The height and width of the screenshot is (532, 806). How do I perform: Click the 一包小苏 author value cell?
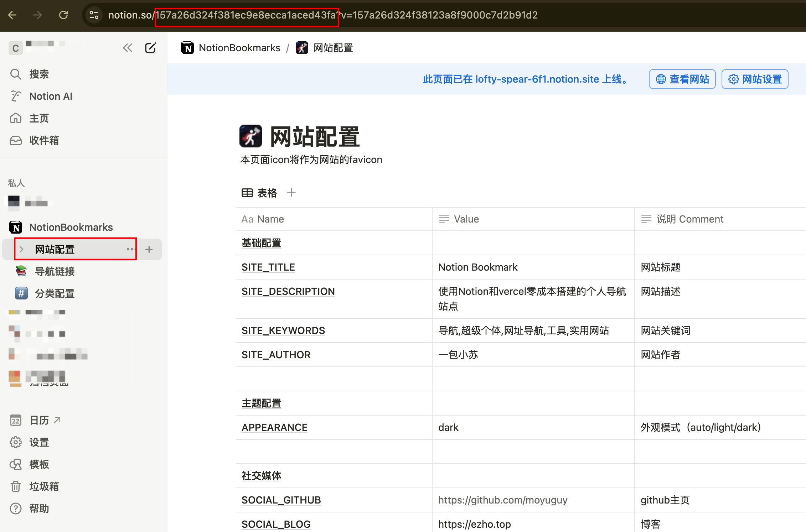pyautogui.click(x=533, y=355)
